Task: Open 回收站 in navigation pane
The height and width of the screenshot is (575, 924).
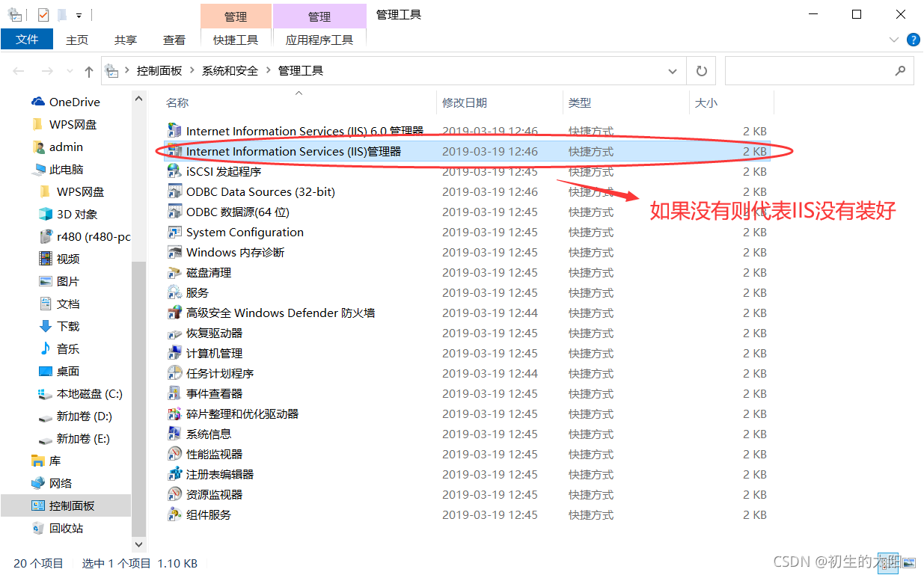Action: [x=58, y=528]
